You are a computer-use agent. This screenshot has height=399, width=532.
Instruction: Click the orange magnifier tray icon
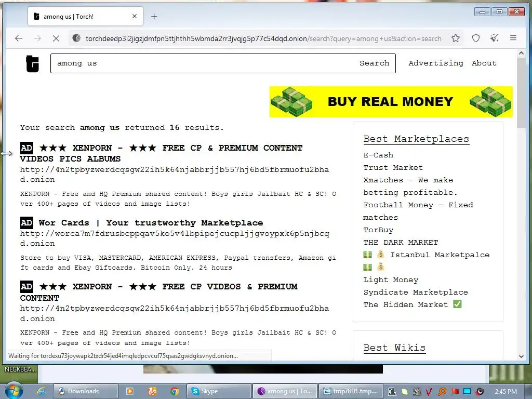(442, 392)
